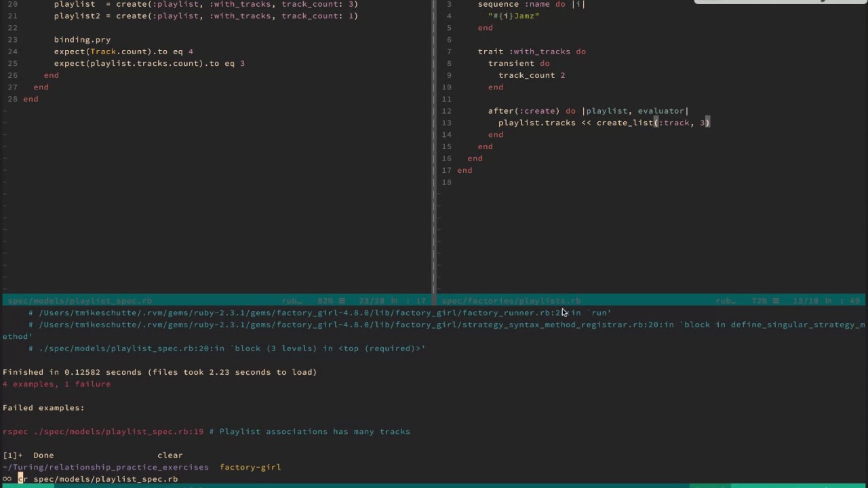Viewport: 868px width, 488px height.
Task: Click the 'sequence :name do |i|' line
Action: click(x=532, y=4)
